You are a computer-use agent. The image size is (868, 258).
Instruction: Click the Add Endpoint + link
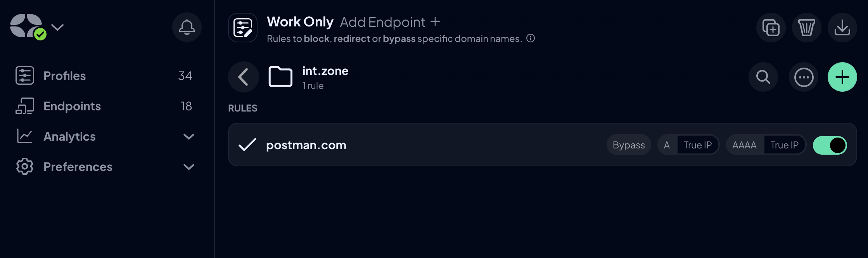[x=390, y=22]
